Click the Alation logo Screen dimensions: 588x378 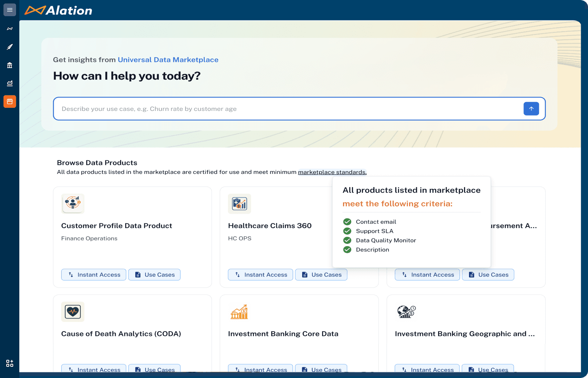click(x=58, y=10)
